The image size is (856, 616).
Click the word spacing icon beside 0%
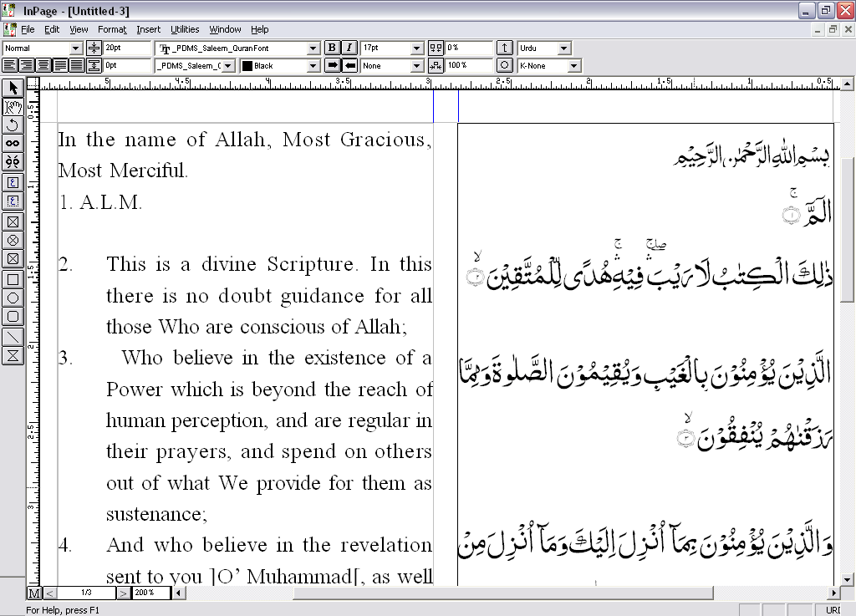436,48
